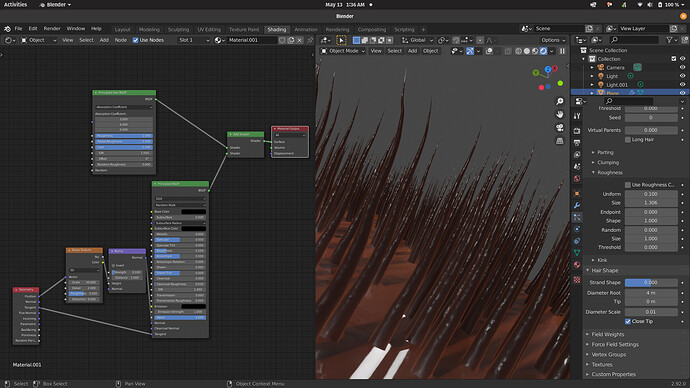Switch to the Modeling workspace tab

tap(149, 29)
